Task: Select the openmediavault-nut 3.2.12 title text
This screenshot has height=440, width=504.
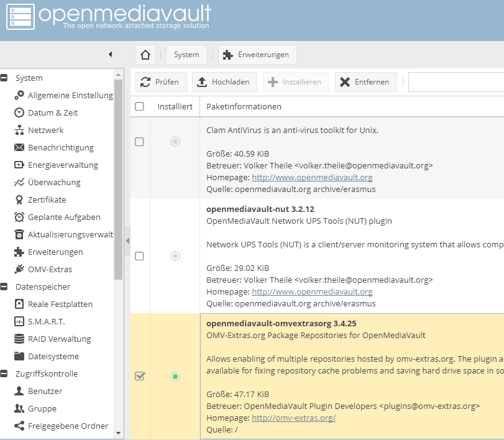Action: click(x=260, y=209)
